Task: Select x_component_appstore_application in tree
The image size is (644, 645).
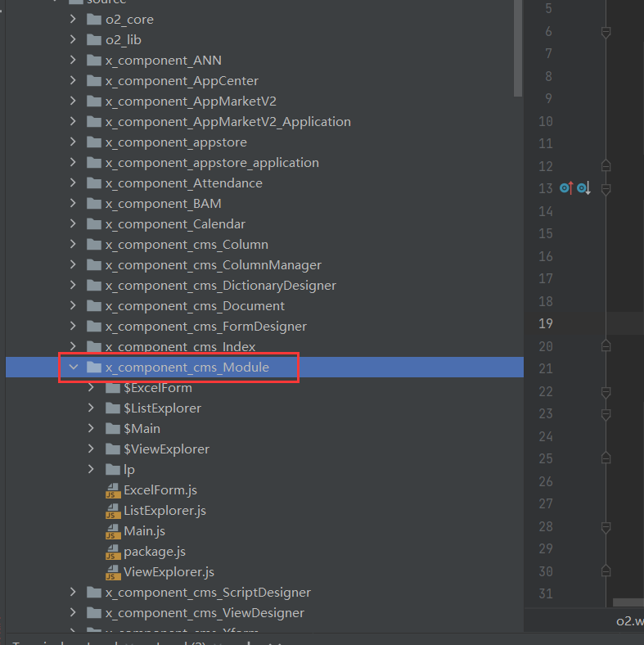Action: pos(212,163)
